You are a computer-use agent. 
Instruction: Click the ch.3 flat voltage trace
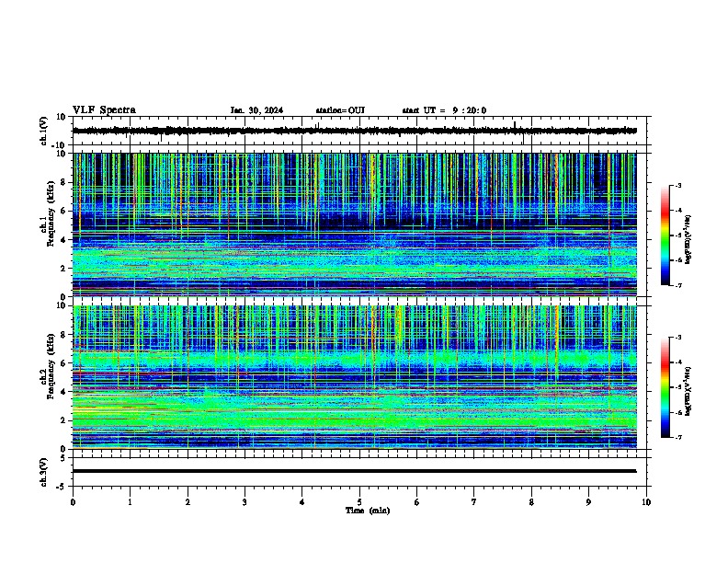(355, 471)
